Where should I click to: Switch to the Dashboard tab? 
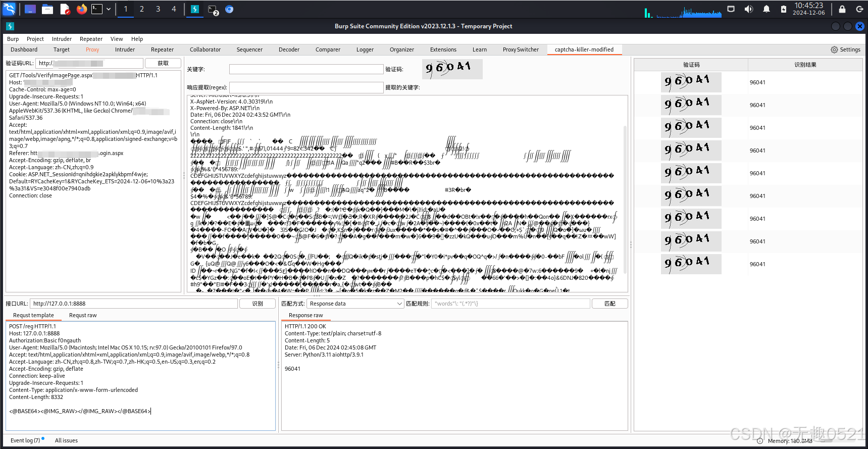tap(24, 49)
